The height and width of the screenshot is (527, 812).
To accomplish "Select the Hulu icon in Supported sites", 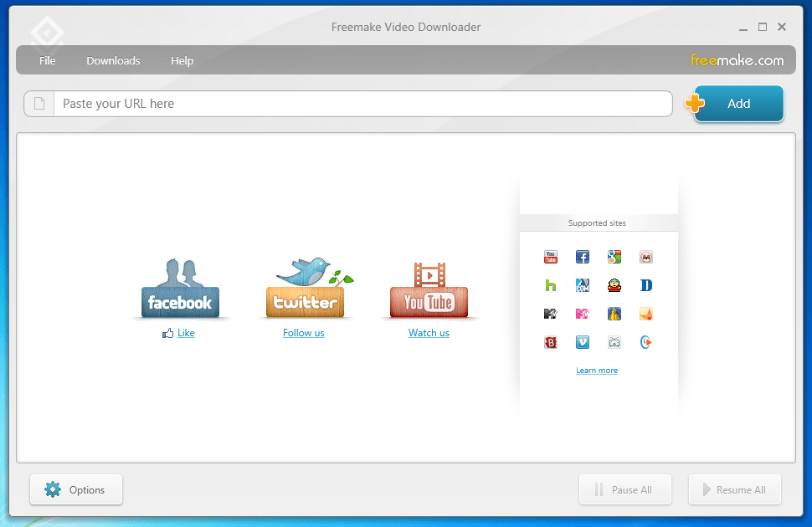I will click(550, 285).
